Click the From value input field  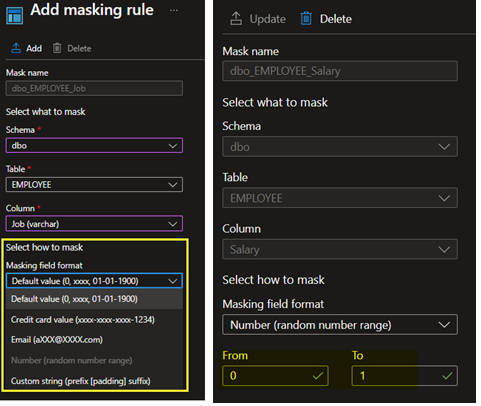click(x=275, y=376)
